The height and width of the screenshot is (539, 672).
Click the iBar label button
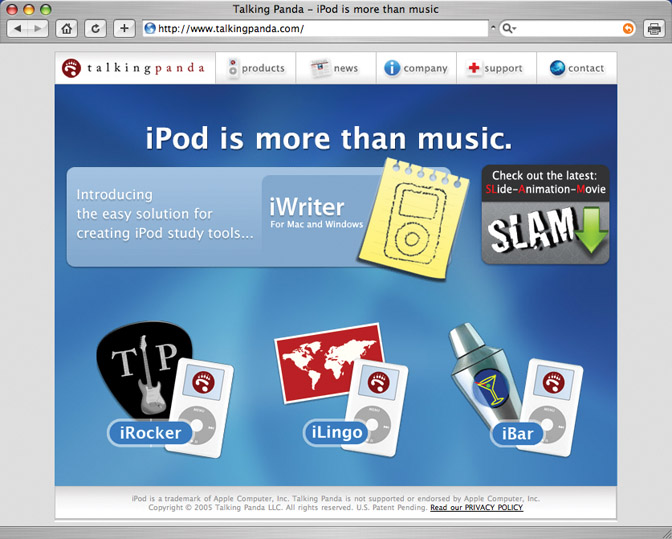[x=517, y=434]
